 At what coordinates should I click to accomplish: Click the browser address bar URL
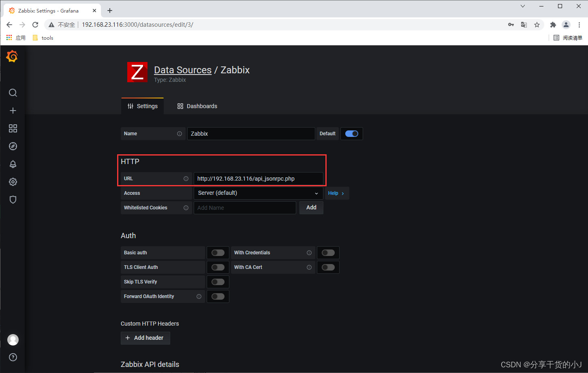[138, 25]
